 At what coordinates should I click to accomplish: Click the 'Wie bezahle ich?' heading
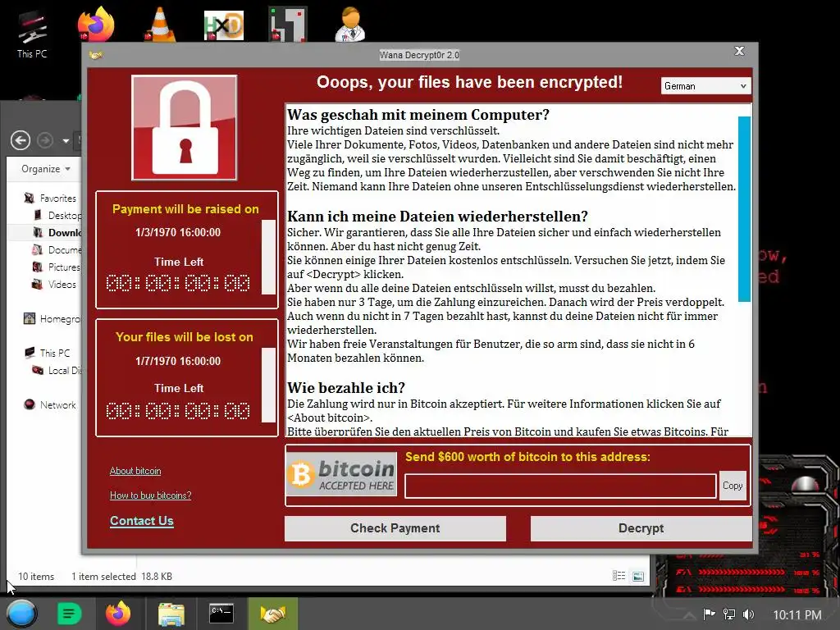tap(346, 388)
